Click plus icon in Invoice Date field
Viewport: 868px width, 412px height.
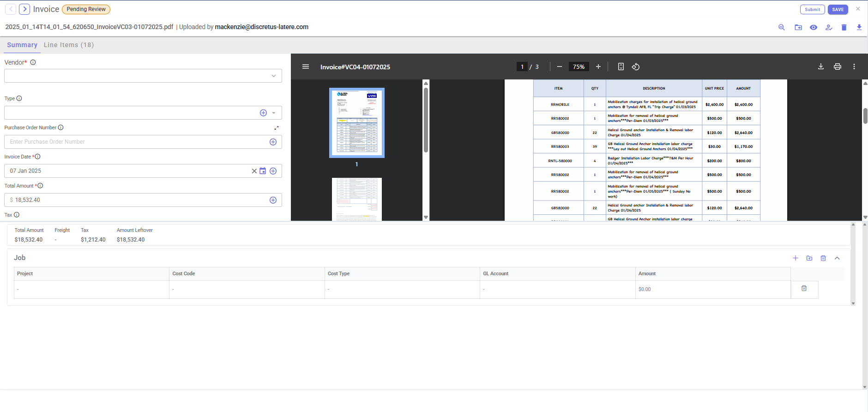273,171
